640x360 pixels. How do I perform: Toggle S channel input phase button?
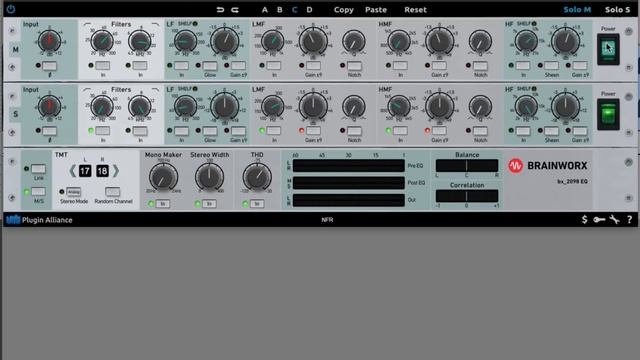(x=49, y=131)
